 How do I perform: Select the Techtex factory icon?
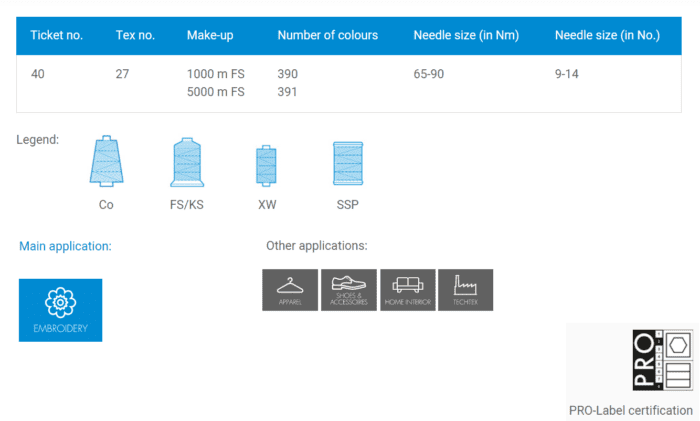(x=465, y=289)
